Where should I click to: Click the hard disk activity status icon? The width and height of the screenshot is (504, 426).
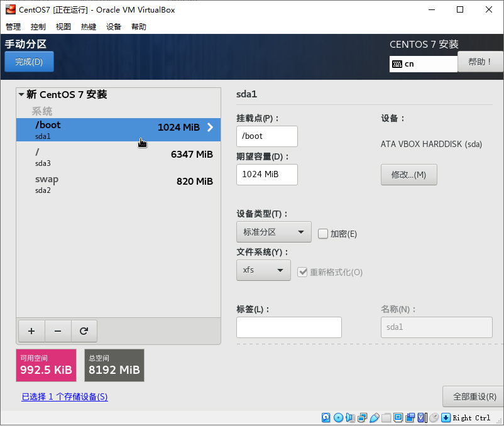click(x=326, y=417)
